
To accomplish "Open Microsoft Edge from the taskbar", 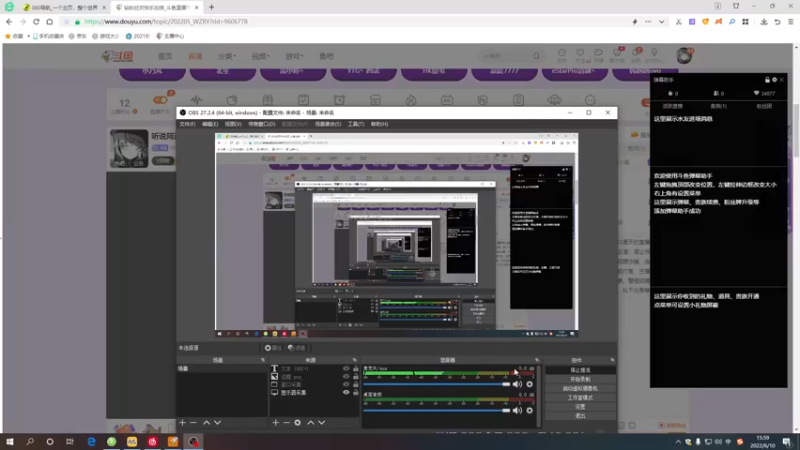I will pyautogui.click(x=91, y=442).
